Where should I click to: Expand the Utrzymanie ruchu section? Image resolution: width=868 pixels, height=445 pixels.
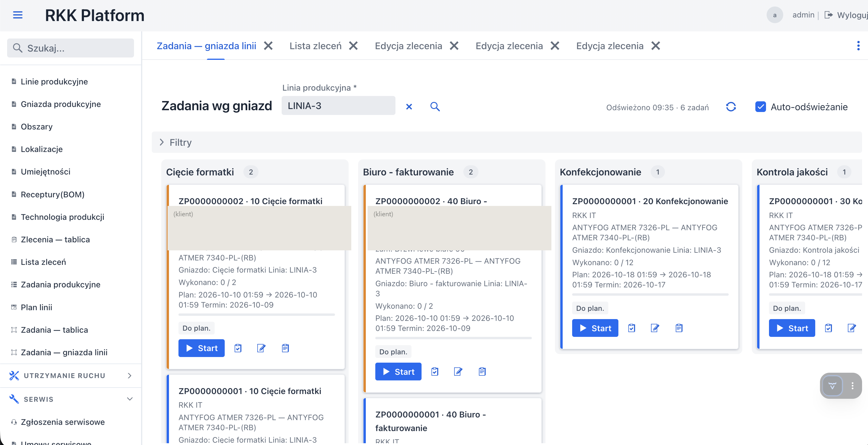pyautogui.click(x=71, y=376)
